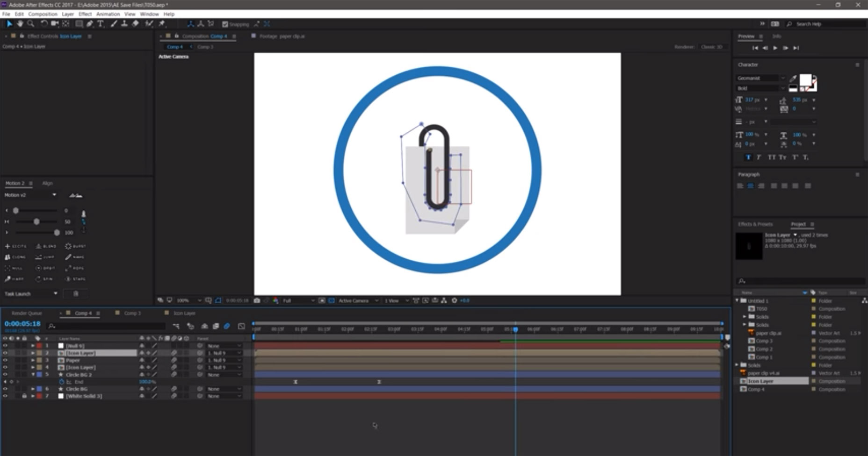Open the Task Launch dropdown
Image resolution: width=868 pixels, height=456 pixels.
pos(31,293)
